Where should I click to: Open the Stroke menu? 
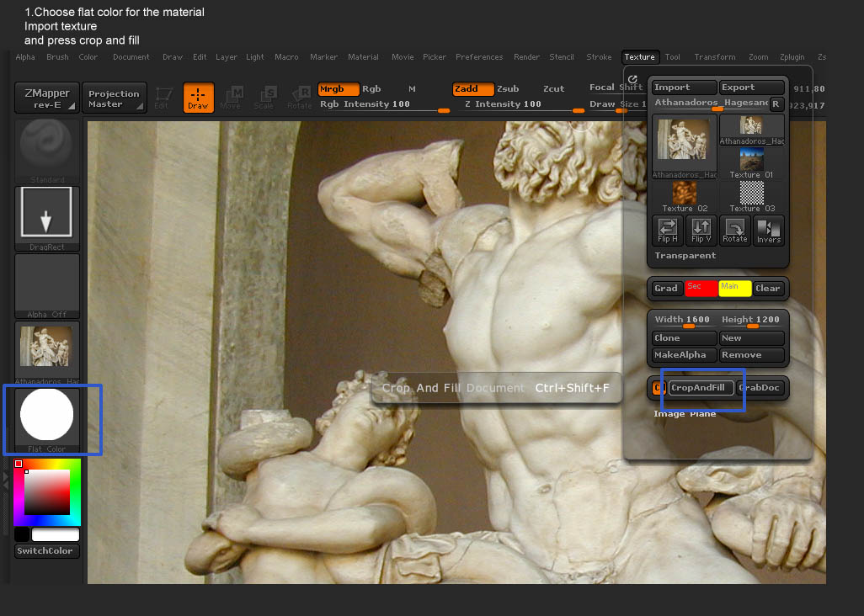(599, 57)
